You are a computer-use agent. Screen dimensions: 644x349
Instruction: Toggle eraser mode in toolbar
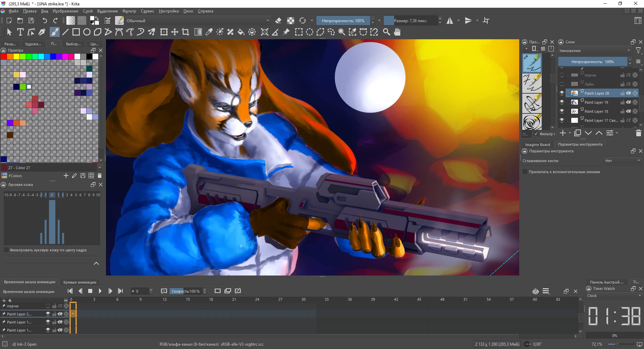tap(278, 20)
